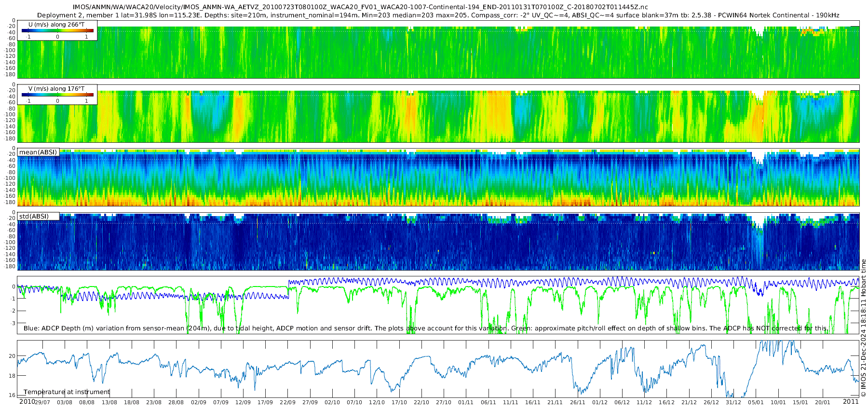
Task: Click the 'Temperature at instrument' label
Action: pyautogui.click(x=67, y=392)
